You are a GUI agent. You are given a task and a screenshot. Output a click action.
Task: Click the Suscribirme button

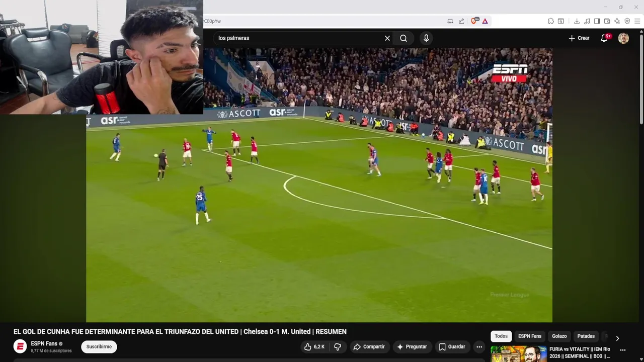point(99,347)
